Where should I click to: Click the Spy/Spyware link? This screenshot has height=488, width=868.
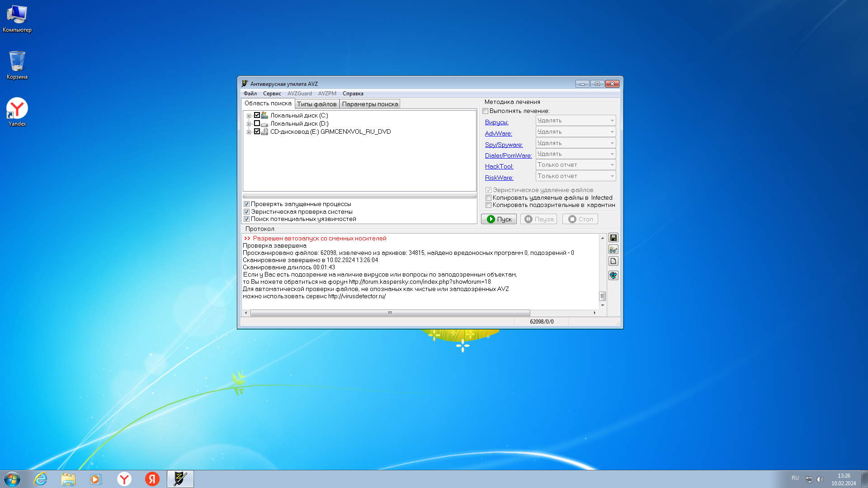pos(504,145)
